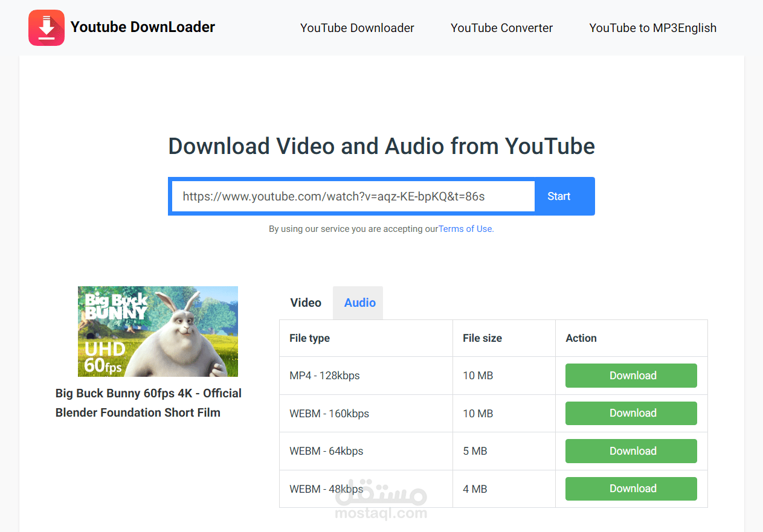
Task: Switch to the Video tab
Action: pyautogui.click(x=306, y=303)
